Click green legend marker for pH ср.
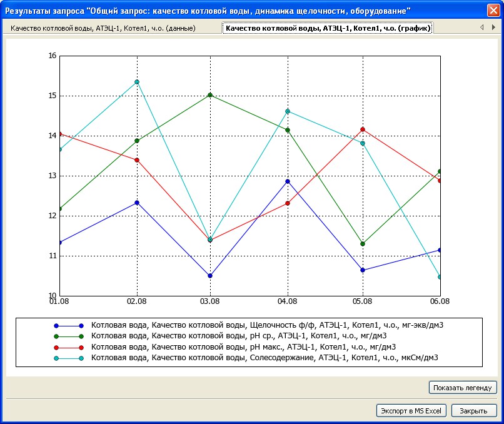This screenshot has height=424, width=504. point(69,336)
